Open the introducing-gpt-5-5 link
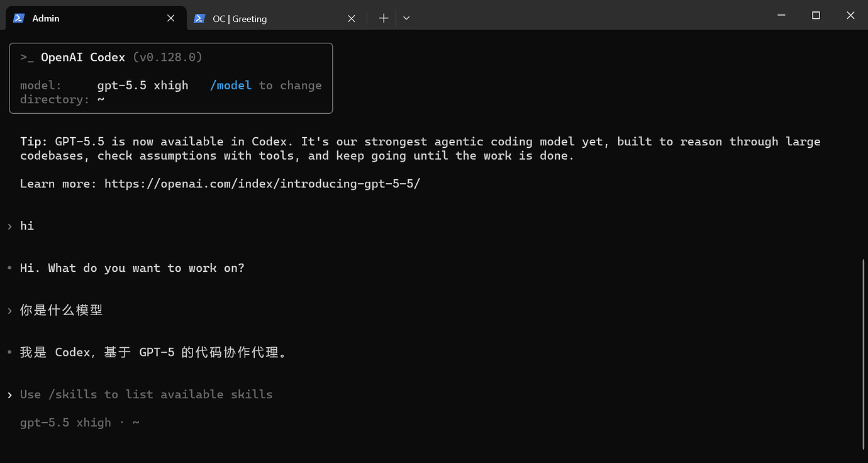Viewport: 868px width, 463px height. 262,184
